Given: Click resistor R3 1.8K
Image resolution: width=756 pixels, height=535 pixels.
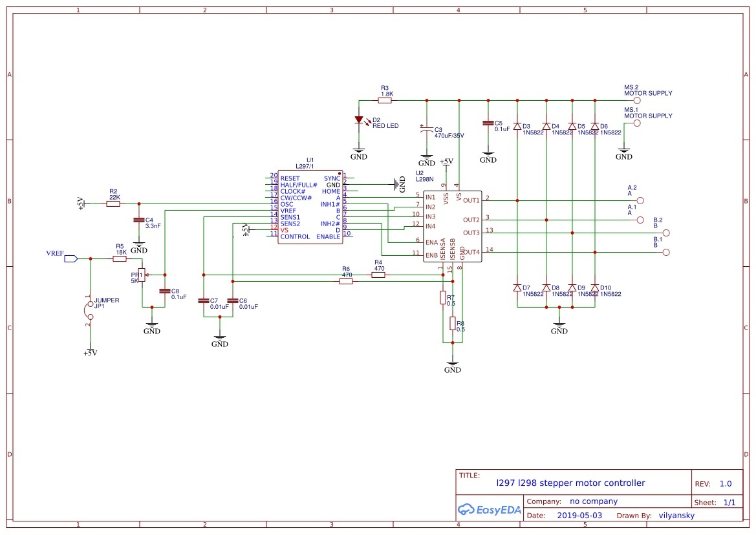Looking at the screenshot, I should point(385,101).
